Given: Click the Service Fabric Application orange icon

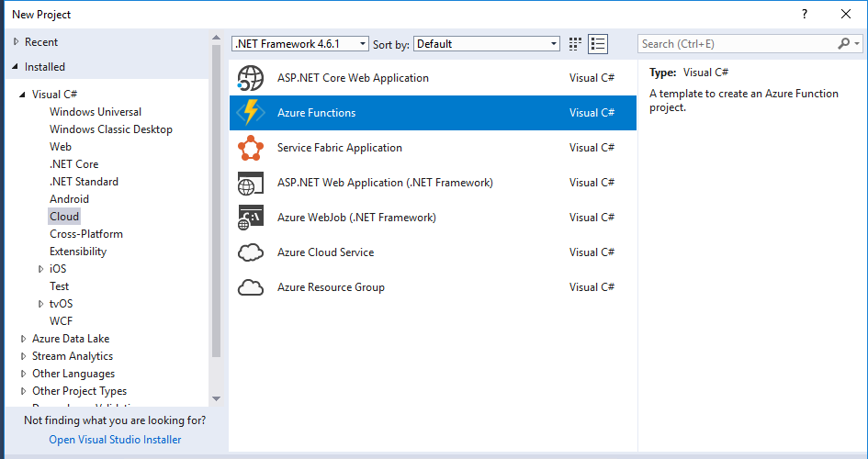Looking at the screenshot, I should point(250,148).
